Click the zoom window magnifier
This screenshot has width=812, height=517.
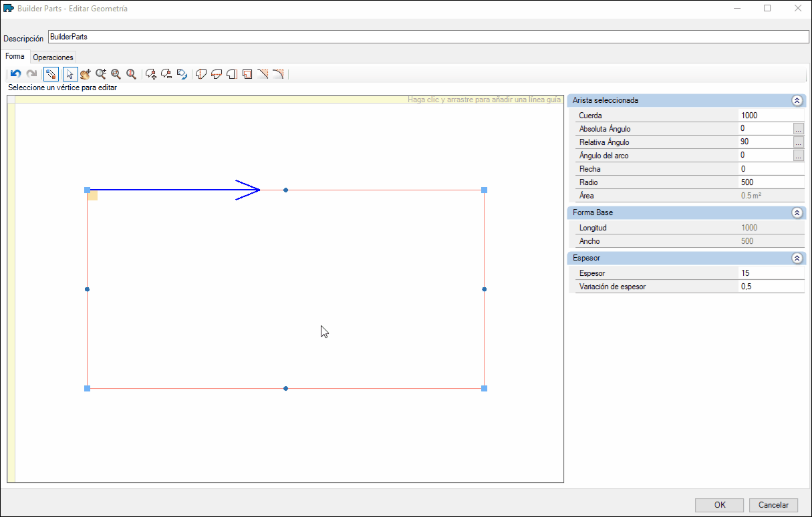(116, 74)
